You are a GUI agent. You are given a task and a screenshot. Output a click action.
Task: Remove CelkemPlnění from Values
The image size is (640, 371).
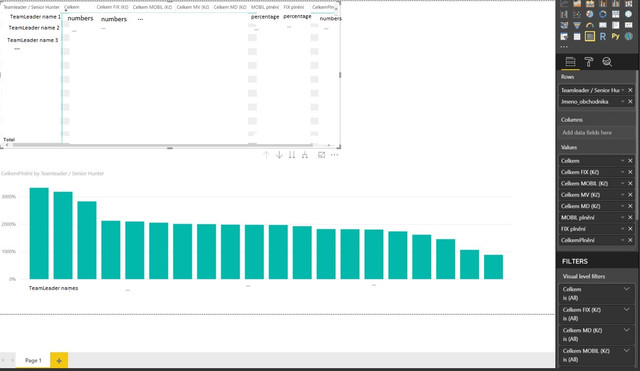click(630, 240)
